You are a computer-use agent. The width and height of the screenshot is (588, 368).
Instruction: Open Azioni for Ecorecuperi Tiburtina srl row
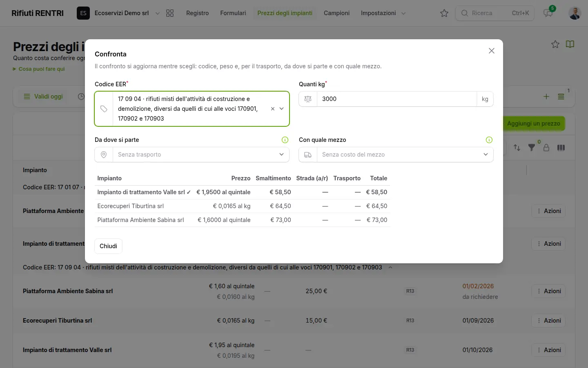click(548, 321)
